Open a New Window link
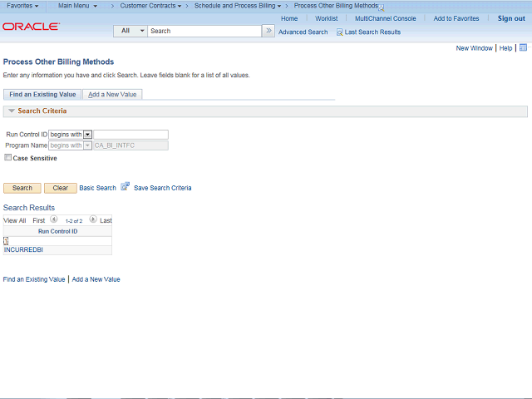Image resolution: width=532 pixels, height=399 pixels. tap(474, 48)
